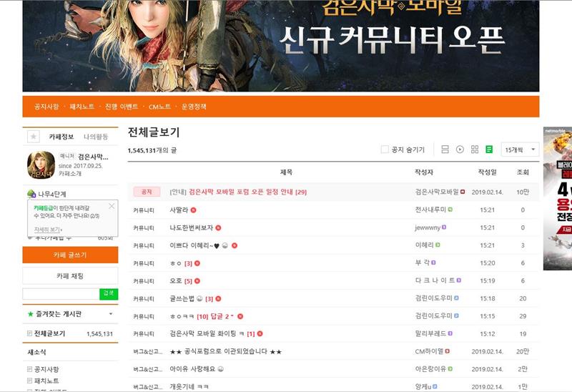Open the post titled 사딸라
This screenshot has height=392, width=572.
(179, 210)
